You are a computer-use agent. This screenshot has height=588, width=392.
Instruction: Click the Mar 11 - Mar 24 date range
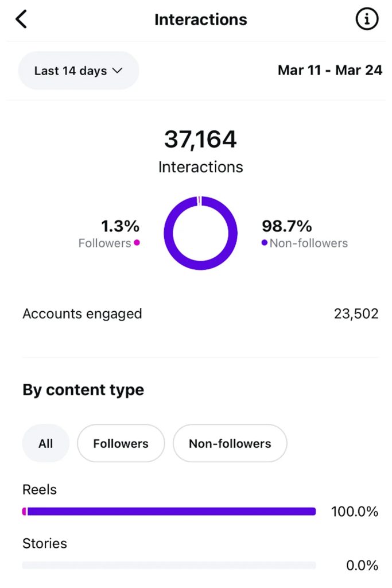pos(329,71)
